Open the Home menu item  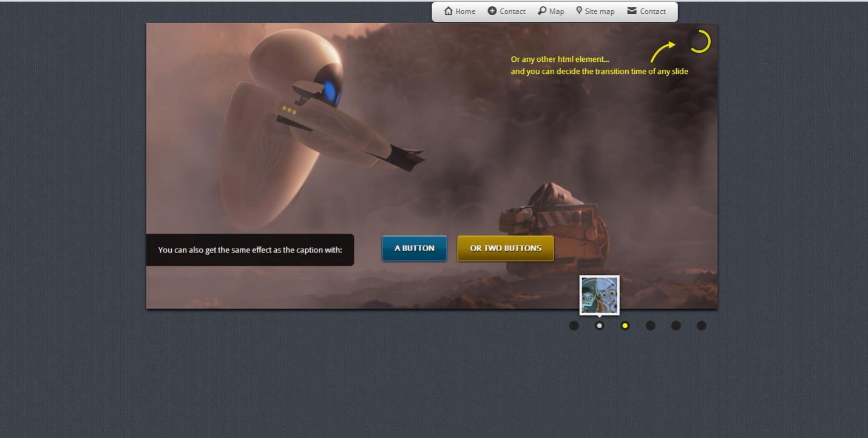[459, 11]
